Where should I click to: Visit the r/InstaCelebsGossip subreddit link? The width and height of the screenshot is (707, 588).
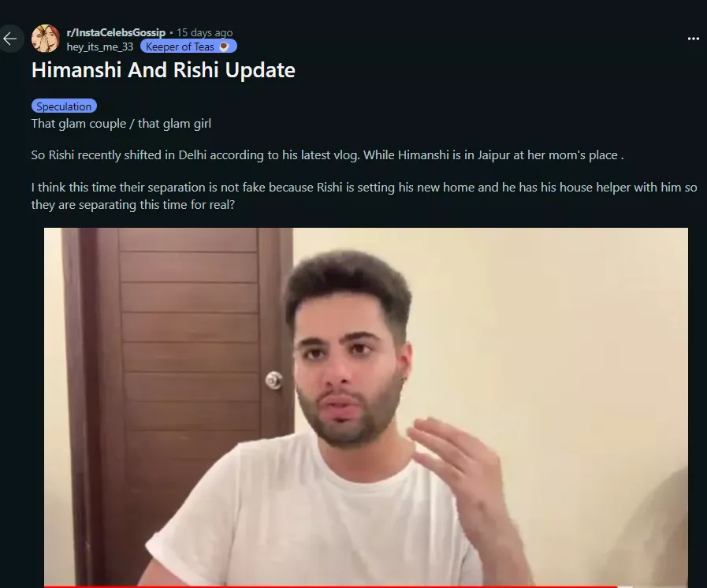point(116,32)
